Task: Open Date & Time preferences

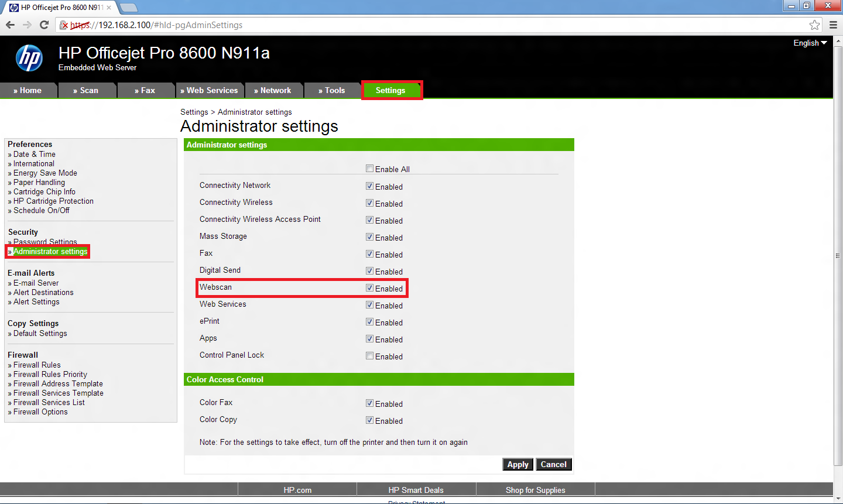Action: point(35,155)
